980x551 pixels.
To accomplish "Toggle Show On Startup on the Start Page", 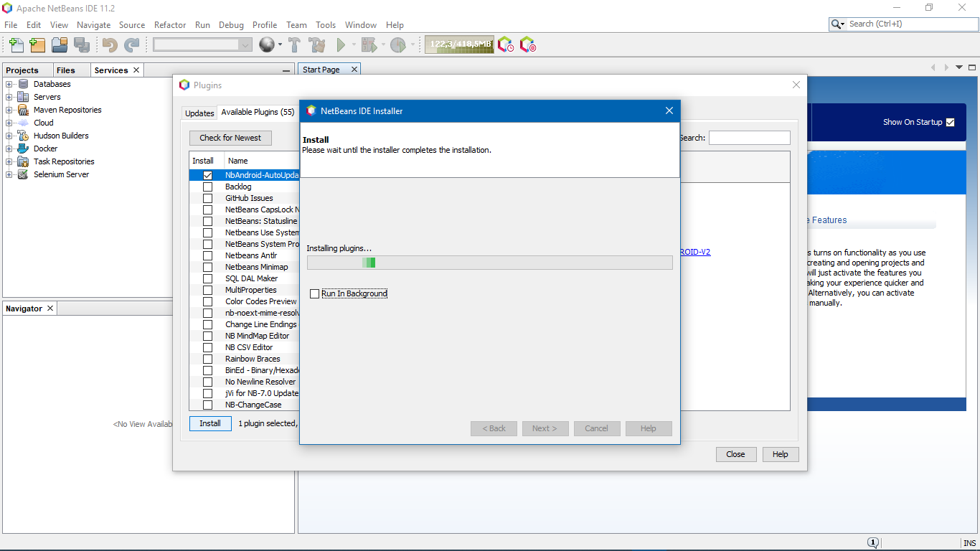I will [x=951, y=122].
